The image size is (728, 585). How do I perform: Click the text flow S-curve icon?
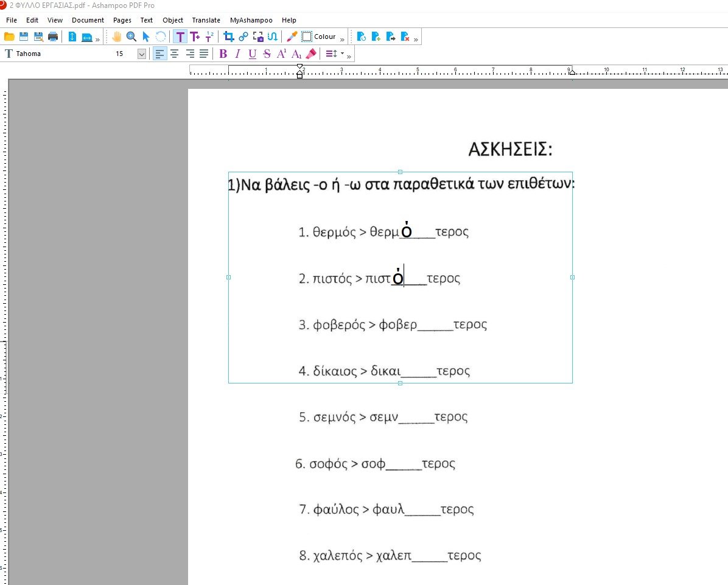click(273, 37)
